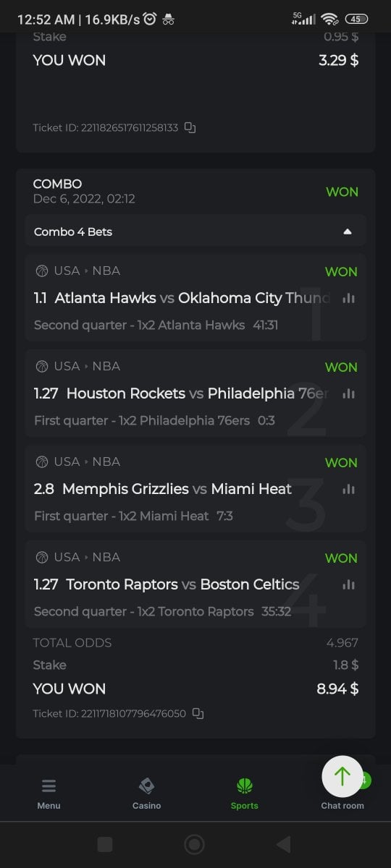The width and height of the screenshot is (391, 868).
Task: Switch to the Sports tab
Action: pos(244,793)
